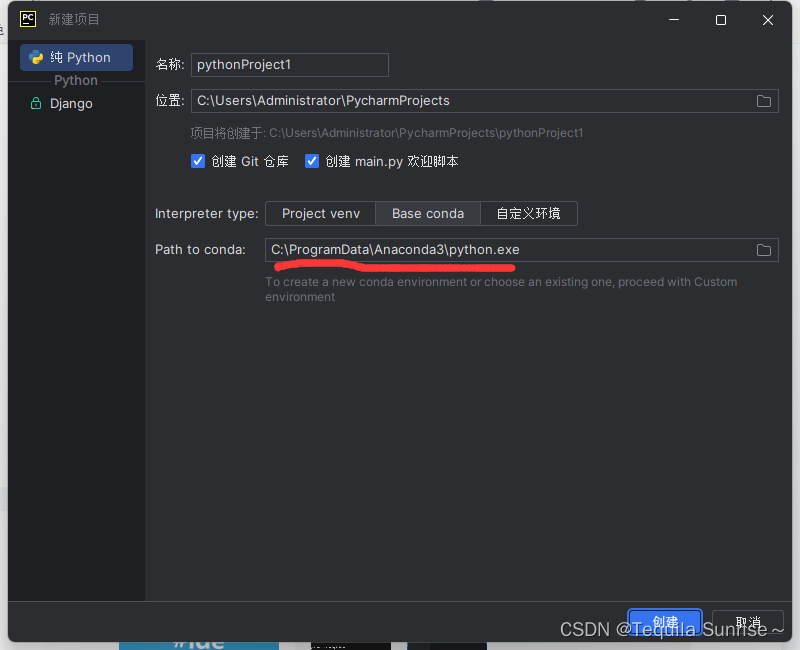The width and height of the screenshot is (800, 650).
Task: Click the blue thumbnail at screen bottom
Action: coord(198,643)
